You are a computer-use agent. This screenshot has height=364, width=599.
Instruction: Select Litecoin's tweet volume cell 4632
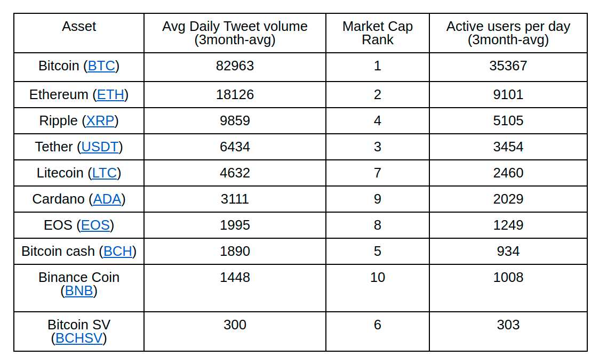click(x=235, y=173)
